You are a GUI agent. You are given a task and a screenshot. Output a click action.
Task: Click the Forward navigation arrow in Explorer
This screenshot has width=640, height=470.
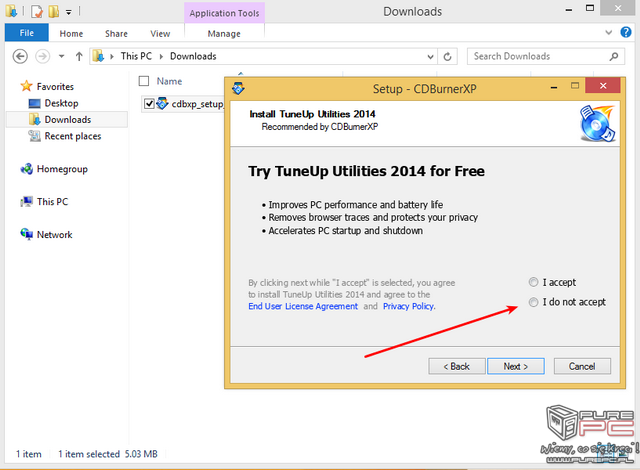click(x=42, y=56)
